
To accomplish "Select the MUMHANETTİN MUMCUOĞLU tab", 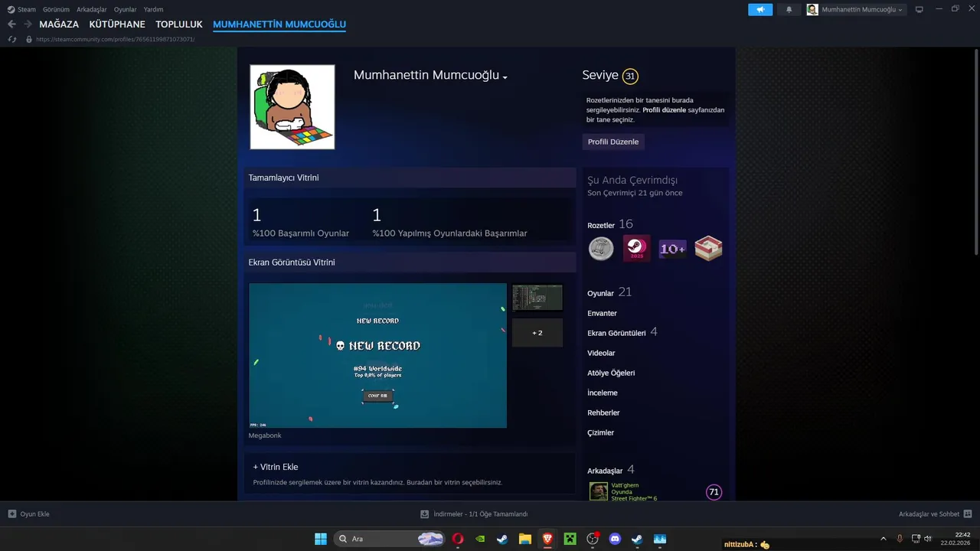I will click(279, 24).
